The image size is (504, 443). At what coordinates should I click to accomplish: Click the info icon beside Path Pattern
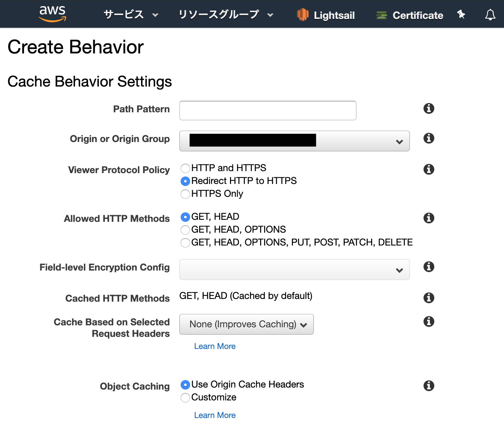click(429, 109)
